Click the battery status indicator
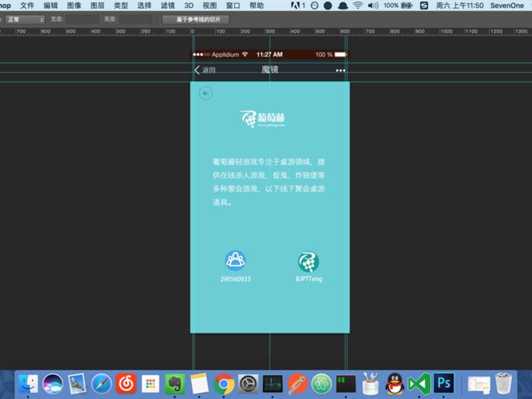This screenshot has width=532, height=399. tap(398, 5)
